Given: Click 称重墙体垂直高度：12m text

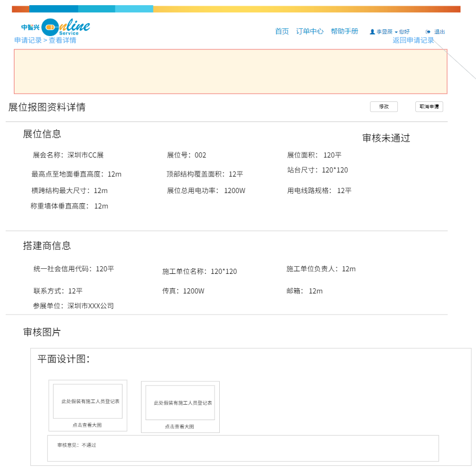Looking at the screenshot, I should pos(69,206).
